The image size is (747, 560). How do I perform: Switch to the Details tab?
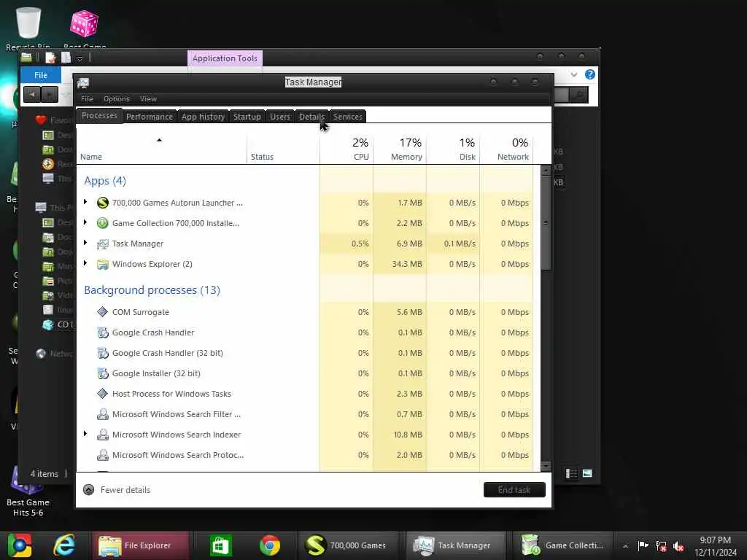(311, 117)
